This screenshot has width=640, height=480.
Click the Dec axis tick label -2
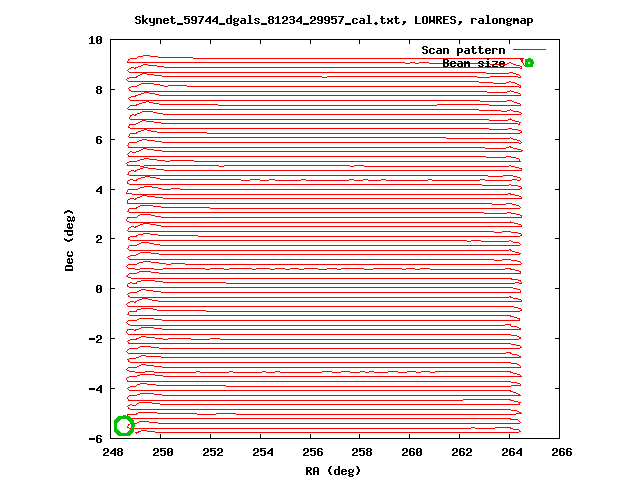tap(95, 339)
